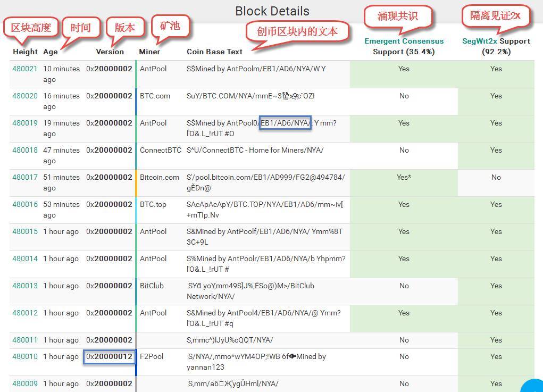
Task: Click '51 minutes ago' age cell
Action: [x=61, y=182]
